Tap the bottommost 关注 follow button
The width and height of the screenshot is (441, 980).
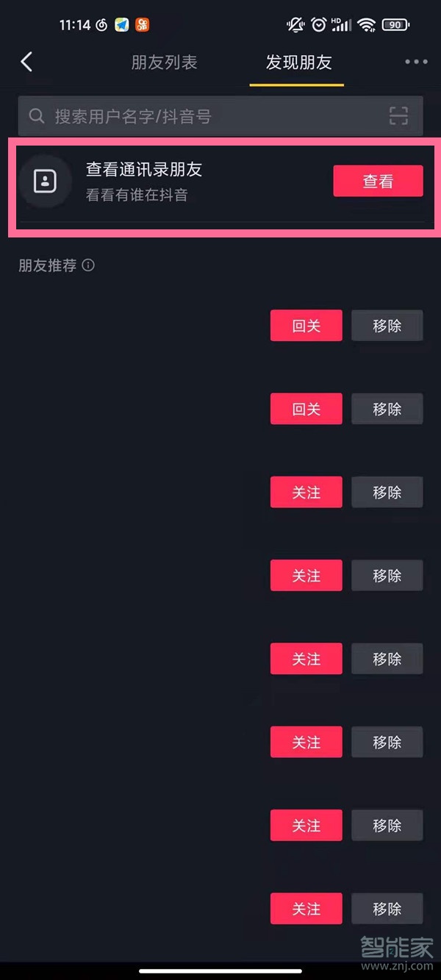tap(306, 909)
